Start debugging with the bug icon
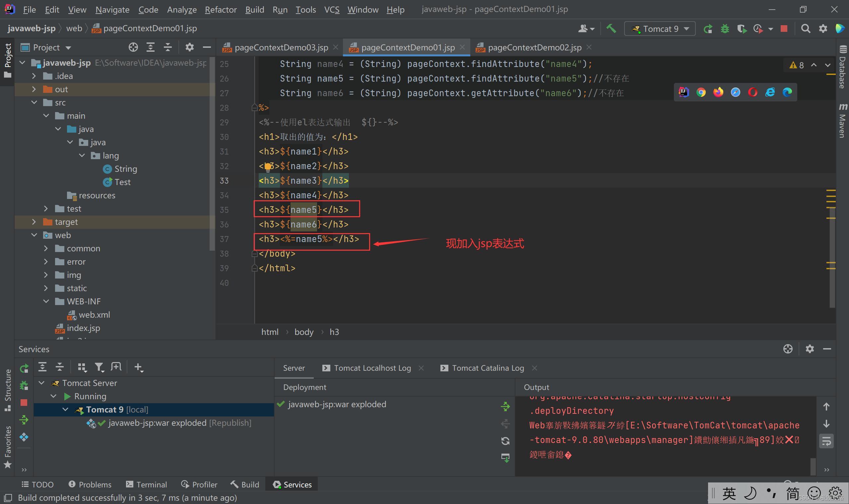This screenshot has height=504, width=849. 725,29
